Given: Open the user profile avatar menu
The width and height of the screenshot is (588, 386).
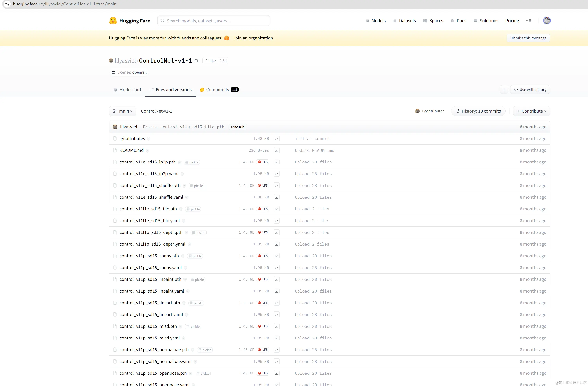Looking at the screenshot, I should point(547,21).
